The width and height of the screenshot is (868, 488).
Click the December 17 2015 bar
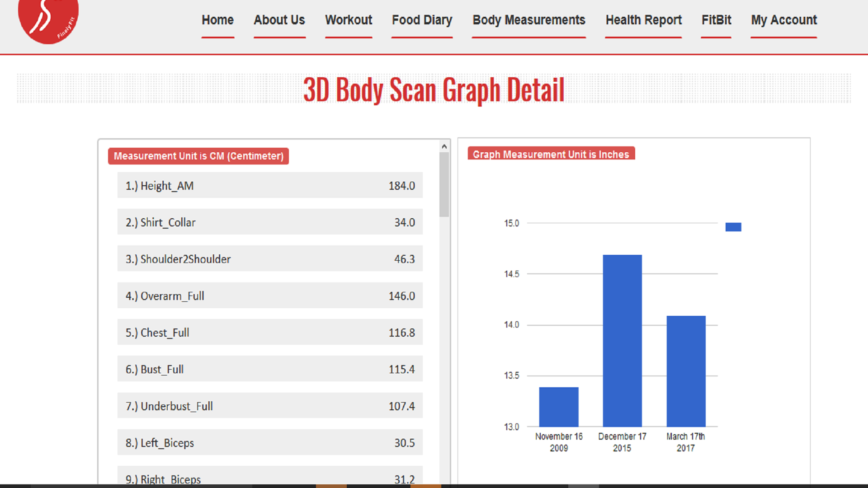tap(622, 341)
